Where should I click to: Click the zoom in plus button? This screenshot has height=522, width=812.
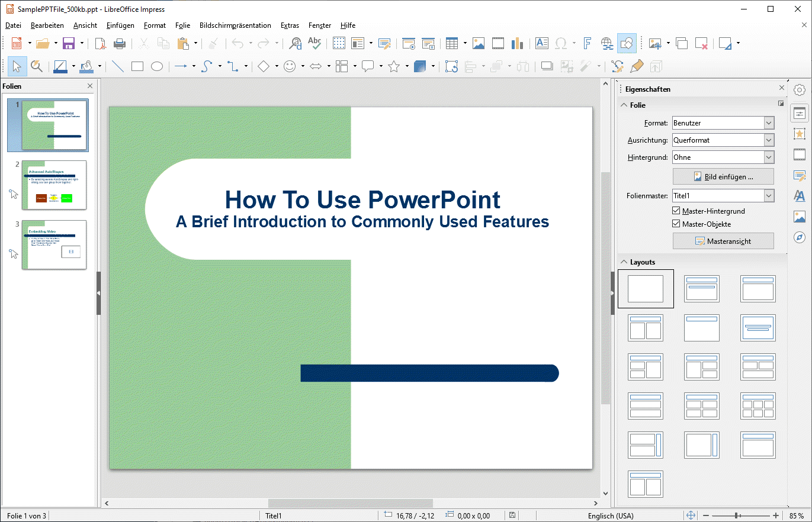(776, 515)
